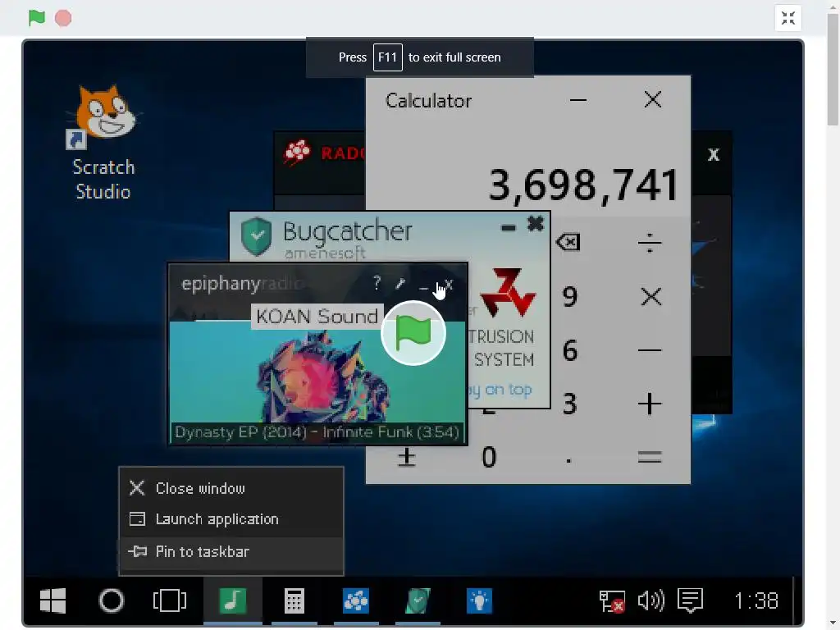Click the backspace key in Calculator

[568, 242]
